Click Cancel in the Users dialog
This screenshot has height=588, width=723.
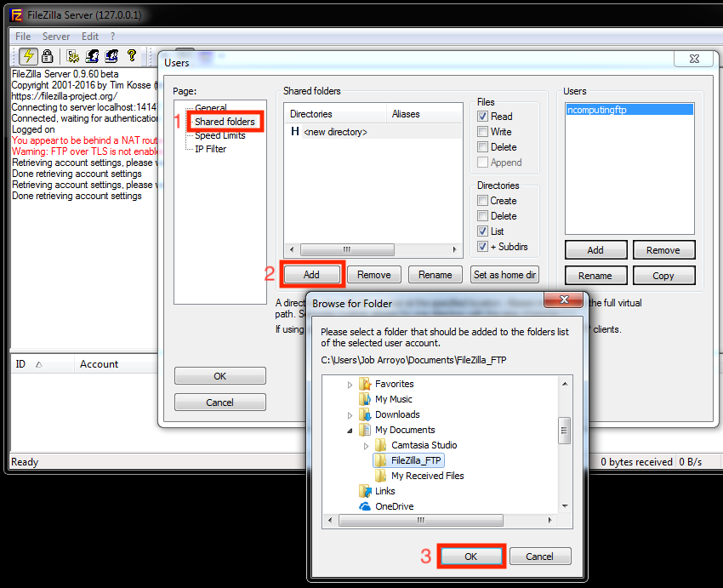coord(220,402)
